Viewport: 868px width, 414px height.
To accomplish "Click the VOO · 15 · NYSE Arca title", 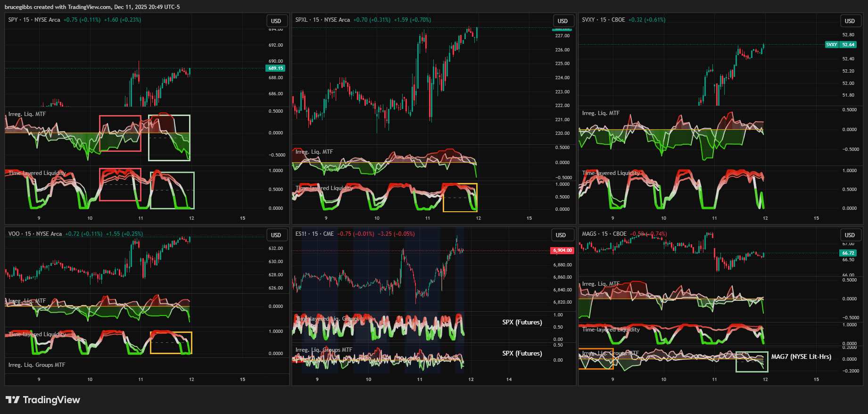I will tap(35, 234).
